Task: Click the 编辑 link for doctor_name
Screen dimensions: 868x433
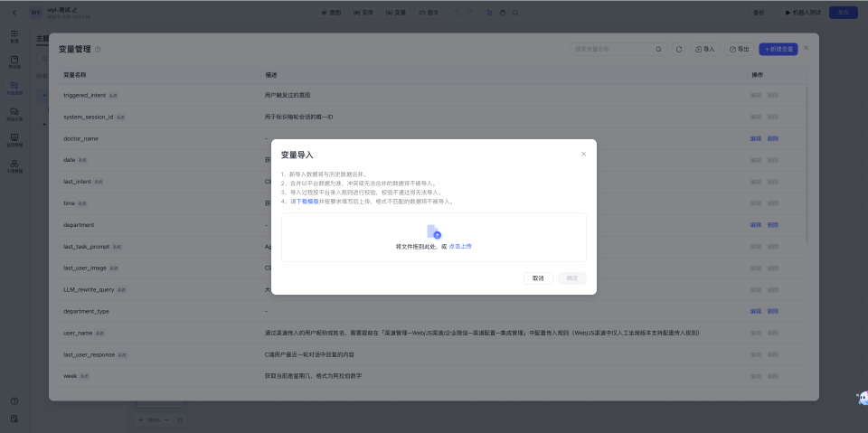Action: coord(755,138)
